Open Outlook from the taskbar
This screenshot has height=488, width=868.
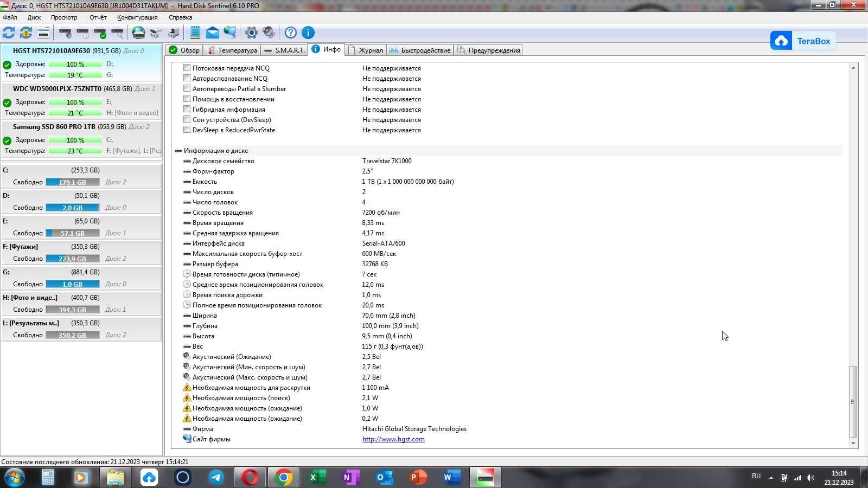384,477
